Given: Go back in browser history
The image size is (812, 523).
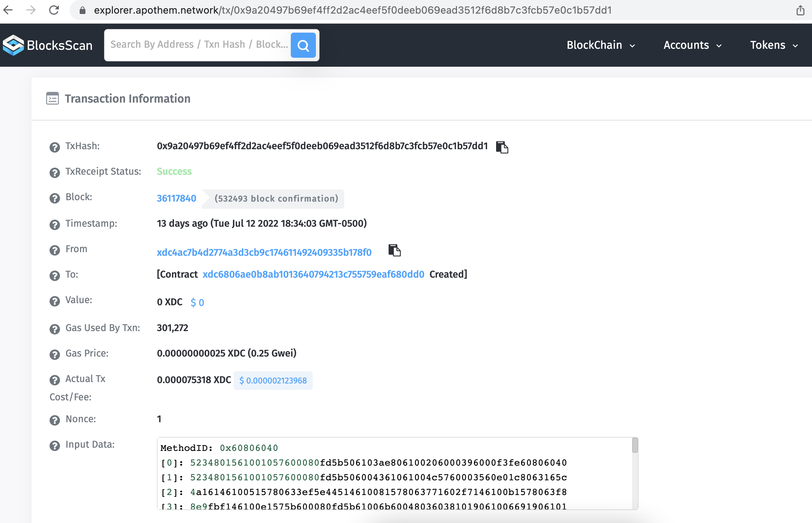Looking at the screenshot, I should tap(8, 10).
